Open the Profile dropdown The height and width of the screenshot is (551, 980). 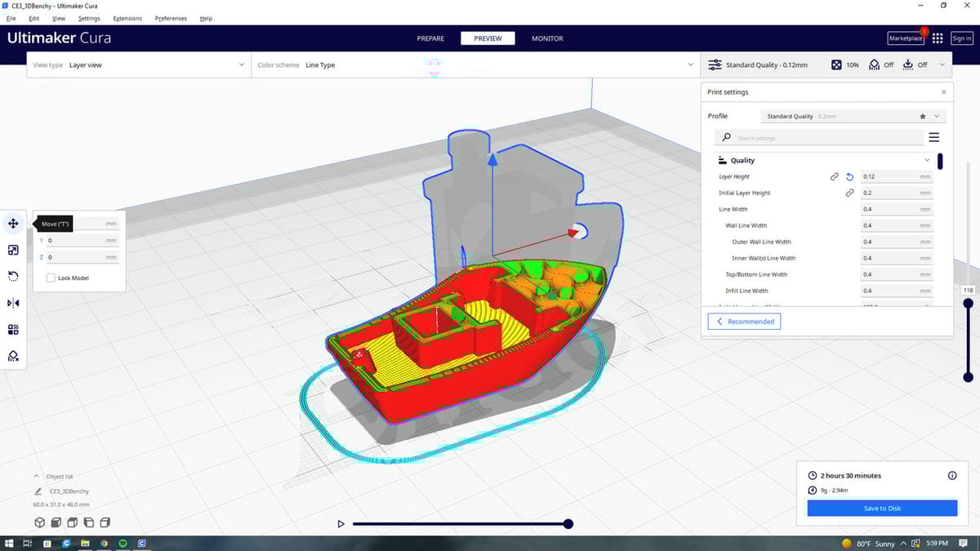point(853,116)
